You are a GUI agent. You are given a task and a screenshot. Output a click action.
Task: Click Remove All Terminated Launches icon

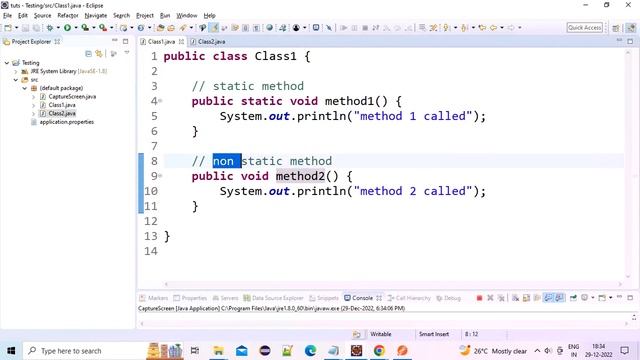pos(501,298)
